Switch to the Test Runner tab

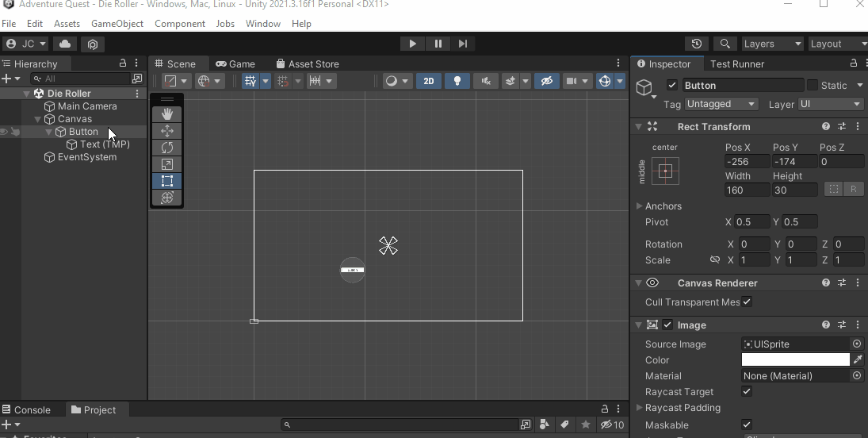[736, 63]
